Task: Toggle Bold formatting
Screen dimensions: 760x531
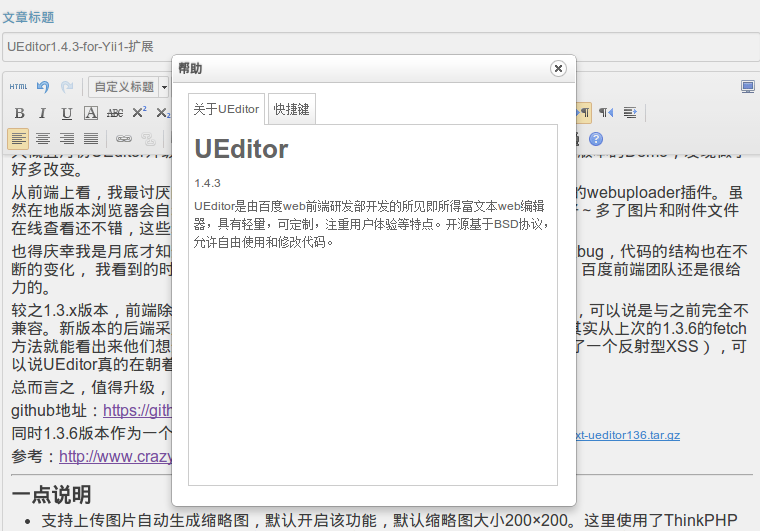Action: pyautogui.click(x=19, y=113)
